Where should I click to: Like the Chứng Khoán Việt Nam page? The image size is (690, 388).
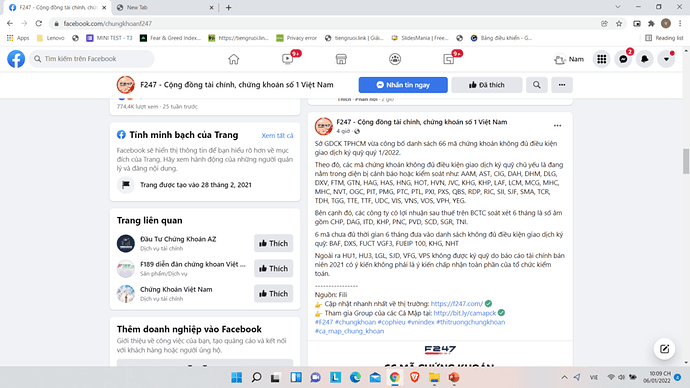[273, 293]
